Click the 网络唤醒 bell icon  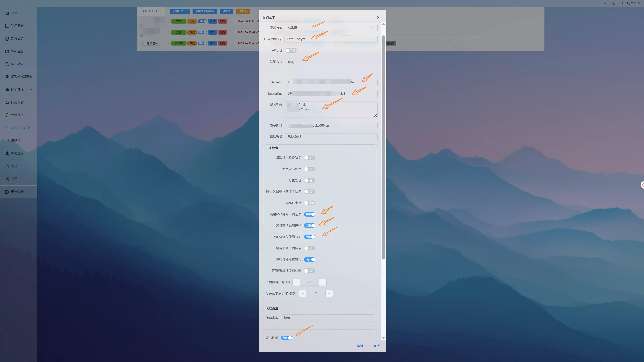tap(7, 102)
